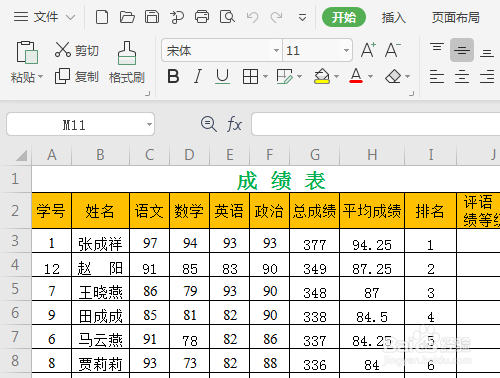Screen dimensions: 500x378
Task: Click the new document icon
Action: (x=102, y=17)
